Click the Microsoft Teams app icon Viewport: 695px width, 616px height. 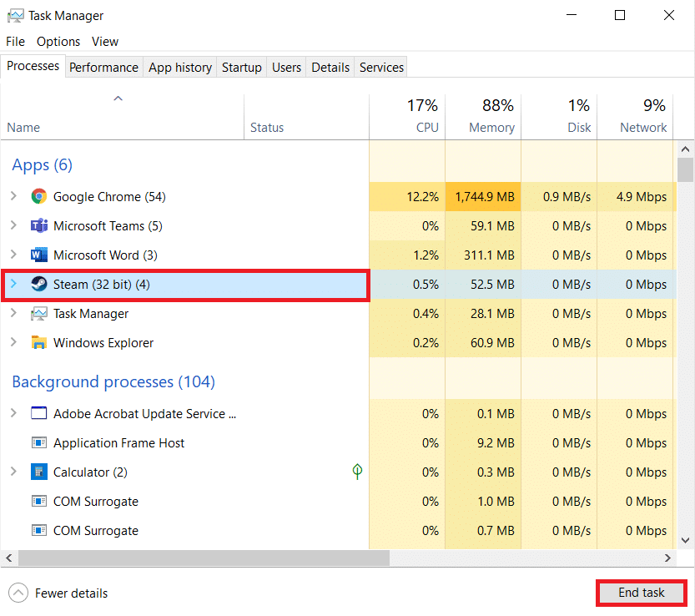click(38, 225)
